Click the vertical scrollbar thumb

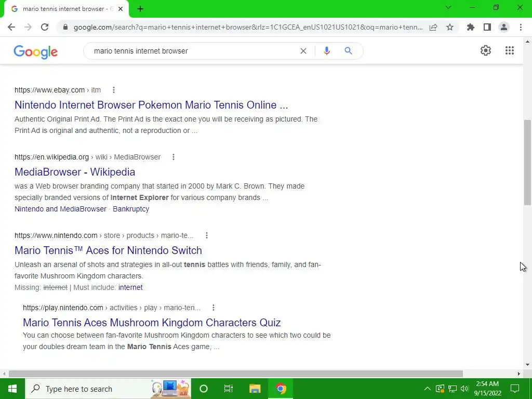(527, 163)
